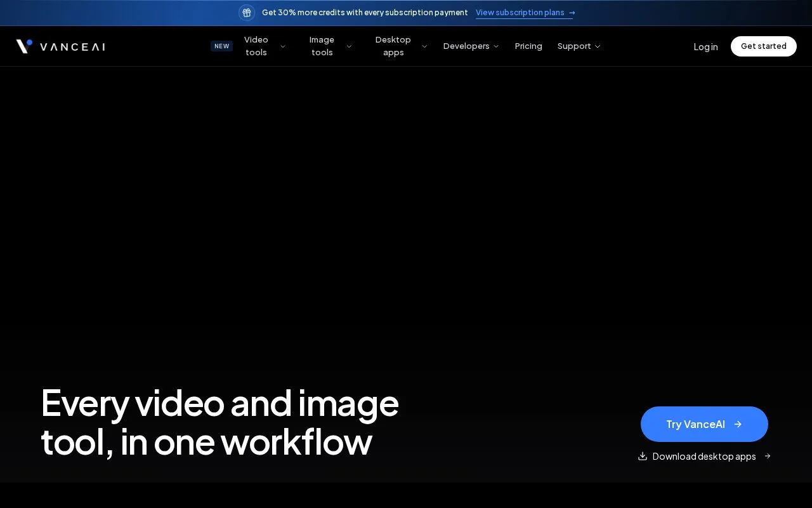Open the Image tools menu

pos(322,46)
